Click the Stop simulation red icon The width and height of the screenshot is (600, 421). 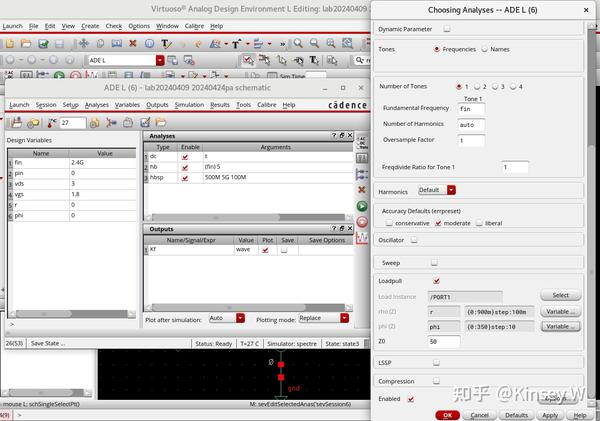pyautogui.click(x=362, y=222)
